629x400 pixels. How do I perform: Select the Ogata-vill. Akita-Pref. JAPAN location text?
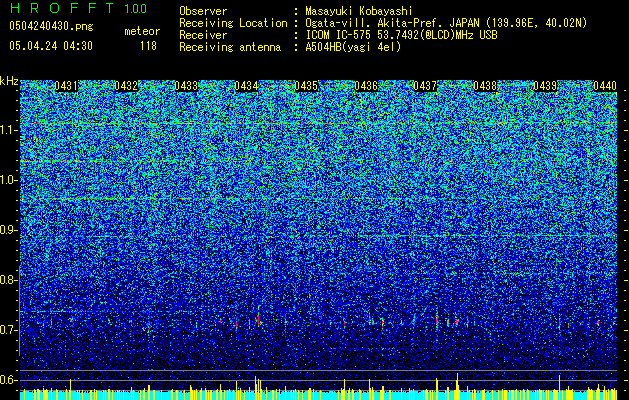coord(446,23)
